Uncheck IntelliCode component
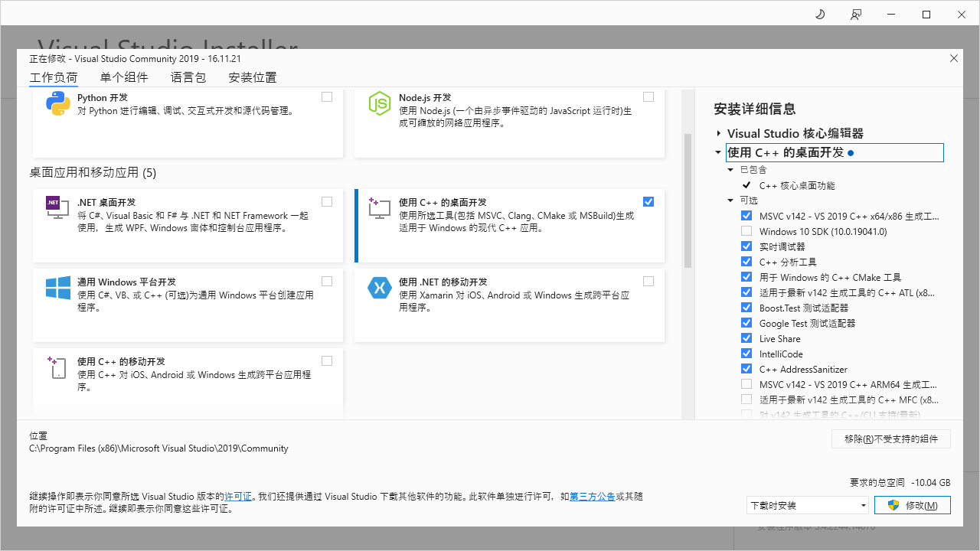The width and height of the screenshot is (980, 551). click(746, 354)
